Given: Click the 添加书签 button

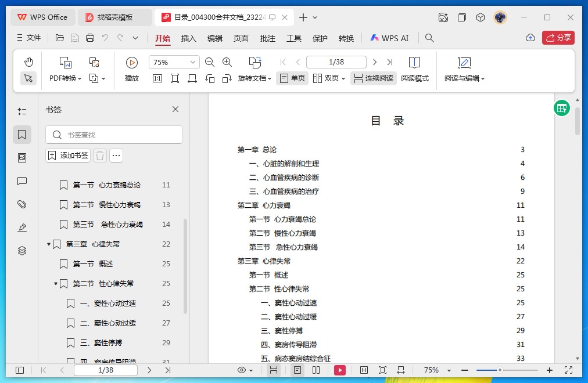Looking at the screenshot, I should (69, 156).
